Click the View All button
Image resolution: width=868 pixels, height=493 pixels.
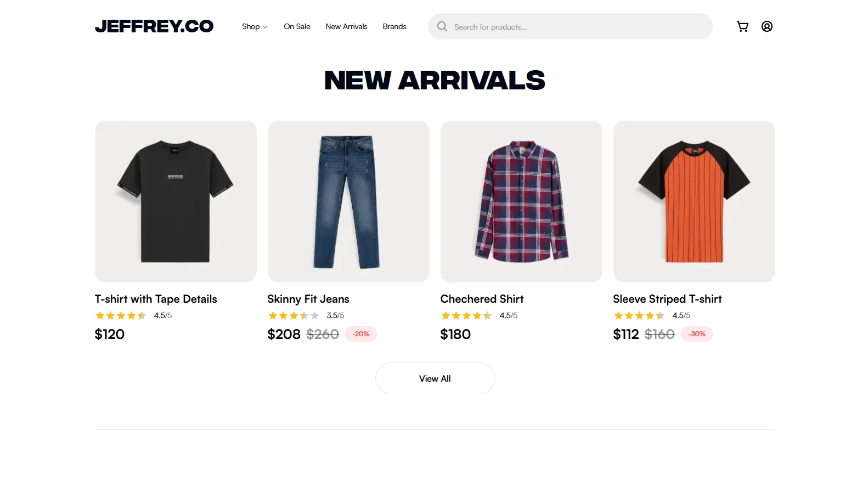[435, 378]
